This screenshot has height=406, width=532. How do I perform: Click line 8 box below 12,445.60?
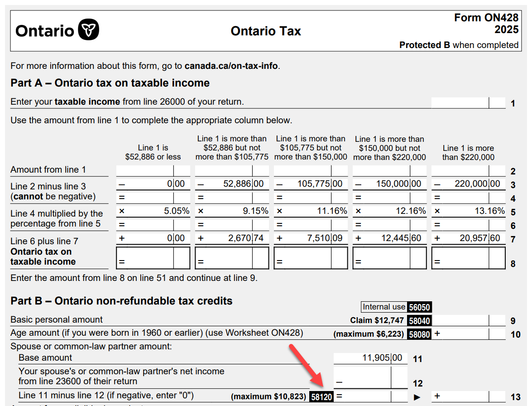click(389, 258)
